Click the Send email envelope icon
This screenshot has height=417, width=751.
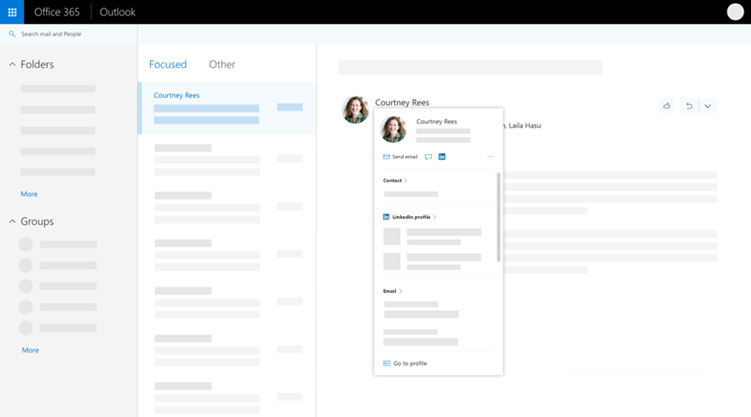387,157
